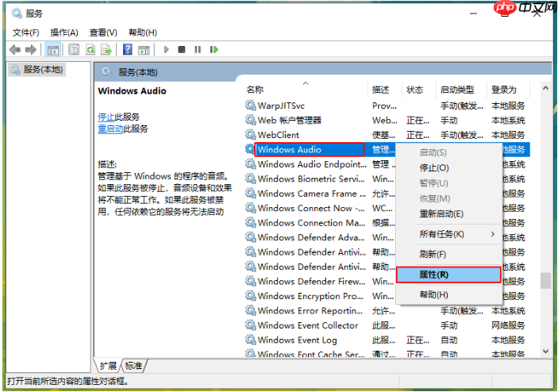The width and height of the screenshot is (558, 392).
Task: Click the gear icon beside Web 帐户管理器
Action: tap(251, 120)
